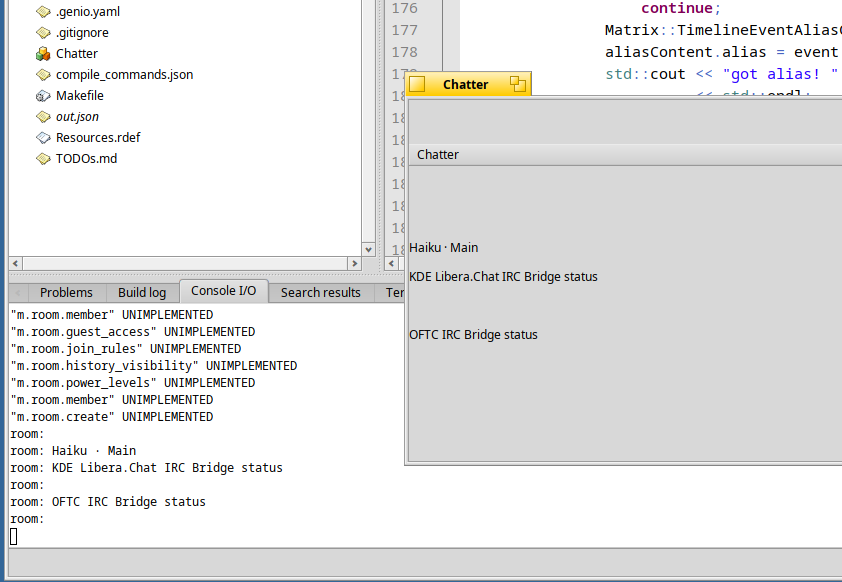
Task: Select Haiku · Main room in Chatter
Action: point(444,248)
